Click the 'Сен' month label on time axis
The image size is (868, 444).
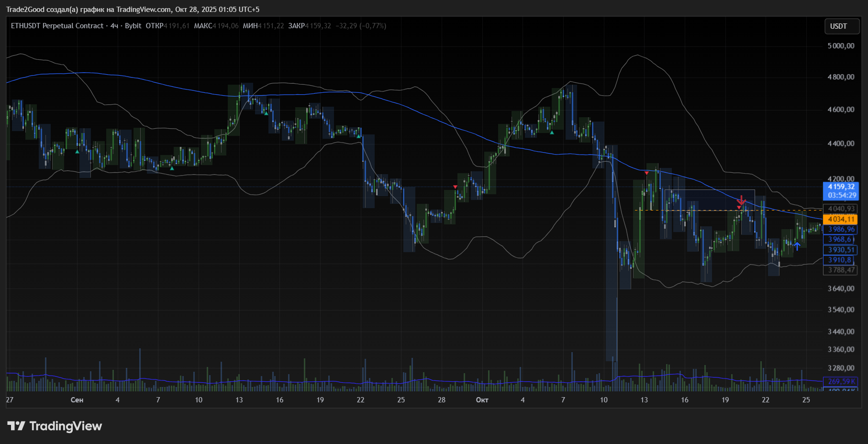(77, 400)
